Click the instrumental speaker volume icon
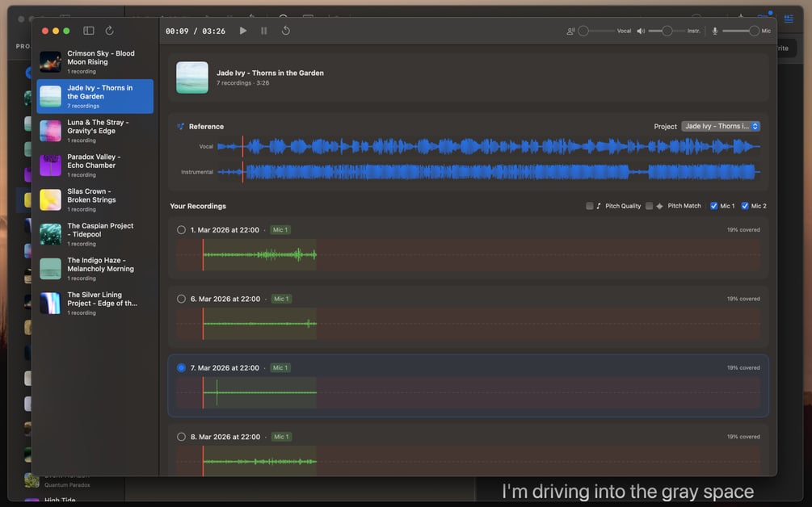Image resolution: width=812 pixels, height=507 pixels. tap(641, 31)
